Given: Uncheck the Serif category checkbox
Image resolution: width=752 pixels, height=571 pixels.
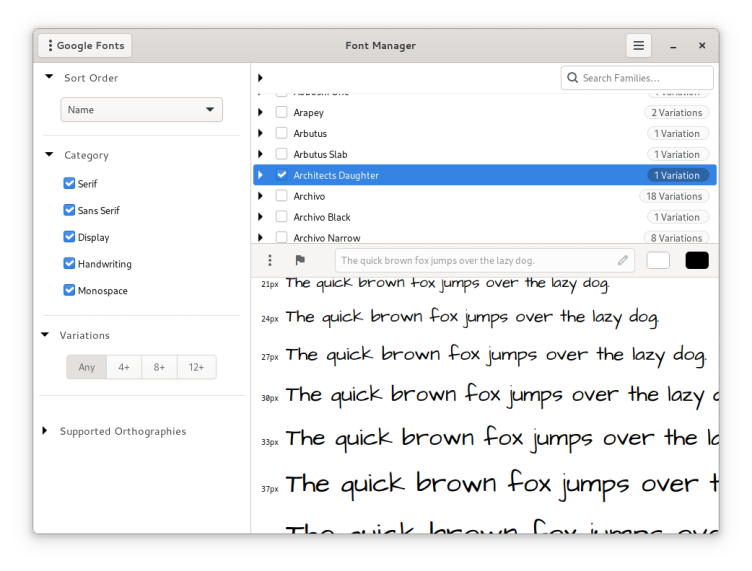Looking at the screenshot, I should tap(69, 184).
